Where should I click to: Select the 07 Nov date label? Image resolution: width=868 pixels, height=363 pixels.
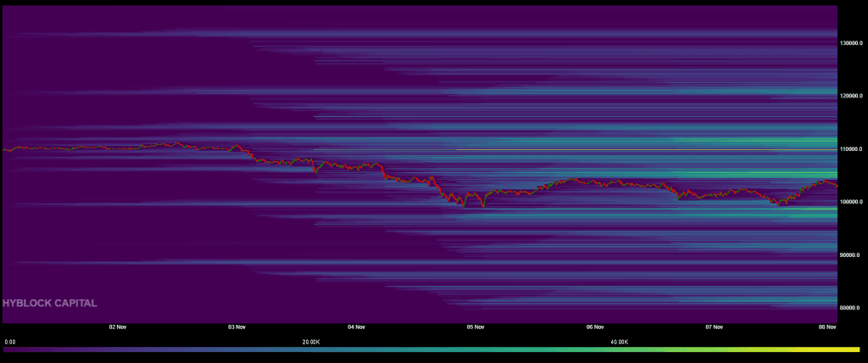(x=714, y=327)
